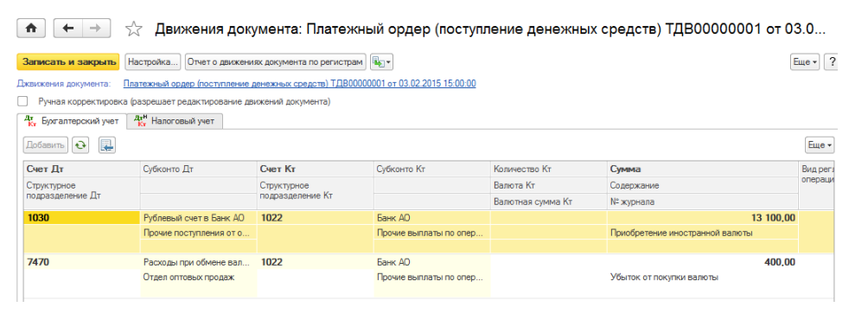Select cell Приобретение иностранной валюты
Screen dimensions: 868x320
pyautogui.click(x=702, y=233)
